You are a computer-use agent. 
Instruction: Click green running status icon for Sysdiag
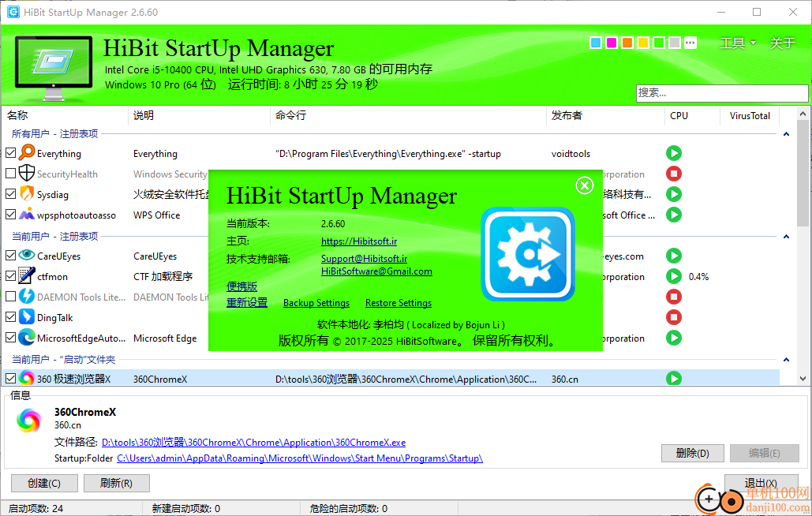pyautogui.click(x=674, y=194)
